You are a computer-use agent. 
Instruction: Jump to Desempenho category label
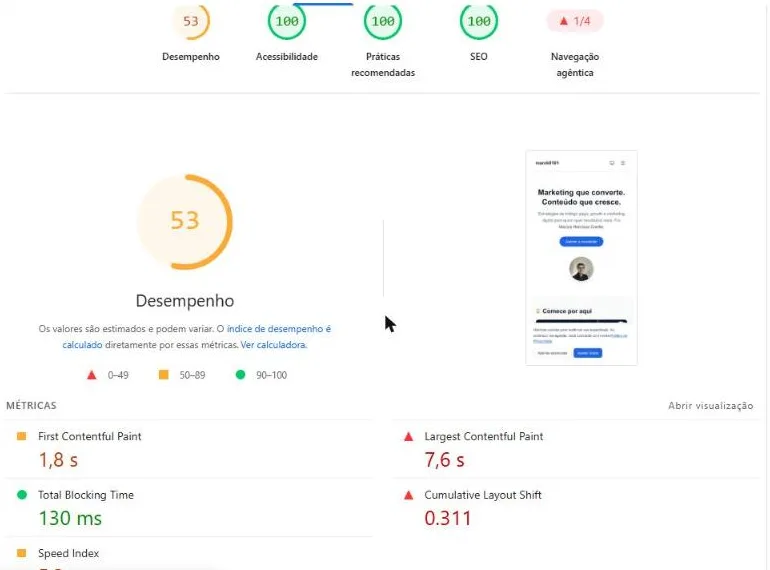(x=191, y=56)
